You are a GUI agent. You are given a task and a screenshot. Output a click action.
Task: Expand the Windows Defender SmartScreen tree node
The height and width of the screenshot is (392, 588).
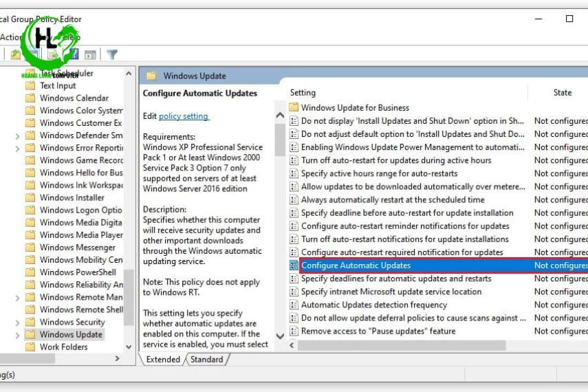[17, 136]
